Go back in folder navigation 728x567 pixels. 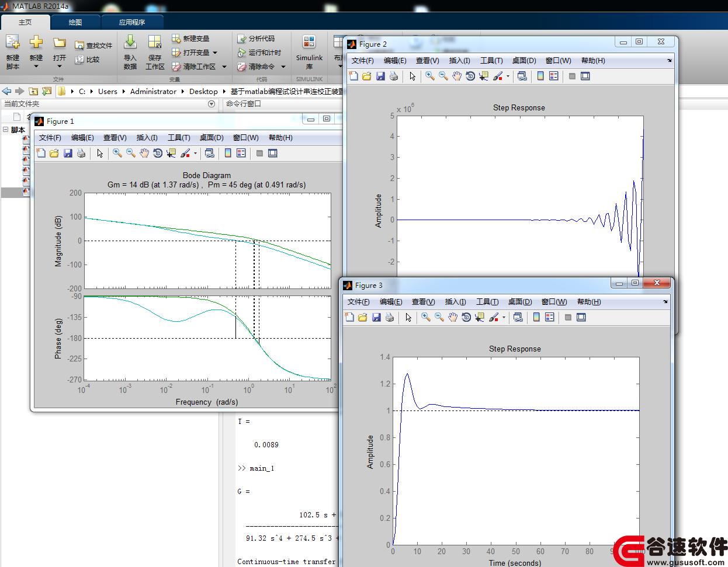pos(7,91)
